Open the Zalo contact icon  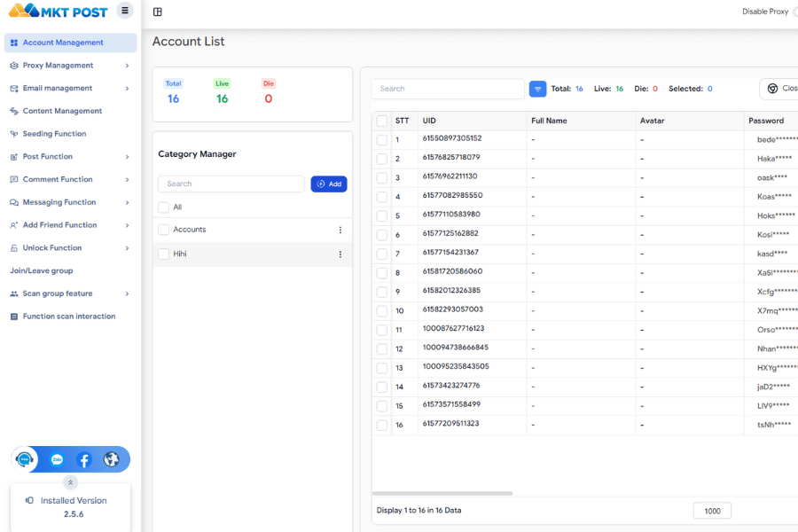pyautogui.click(x=57, y=459)
